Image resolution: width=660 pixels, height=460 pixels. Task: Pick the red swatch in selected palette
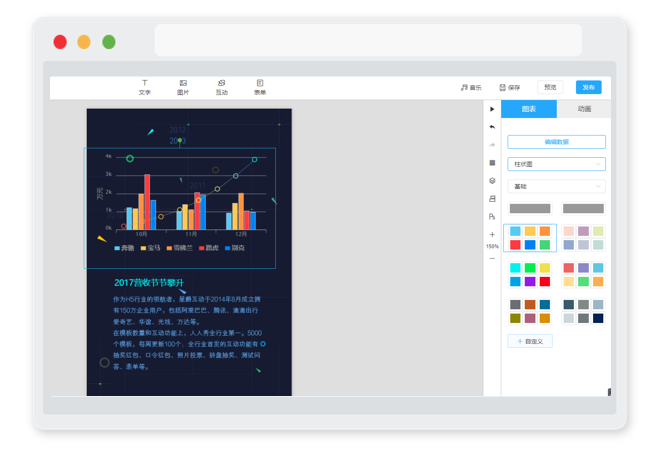coord(515,245)
